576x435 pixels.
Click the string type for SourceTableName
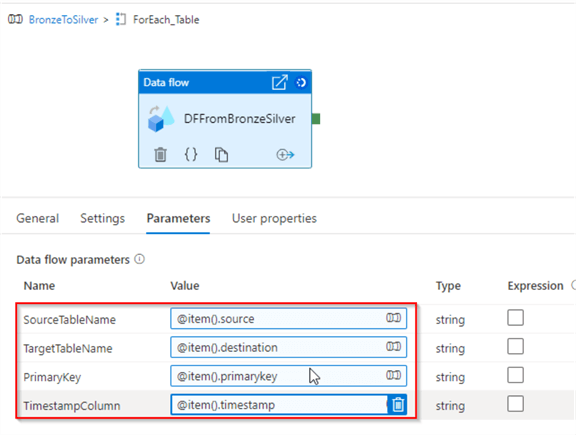click(x=450, y=320)
